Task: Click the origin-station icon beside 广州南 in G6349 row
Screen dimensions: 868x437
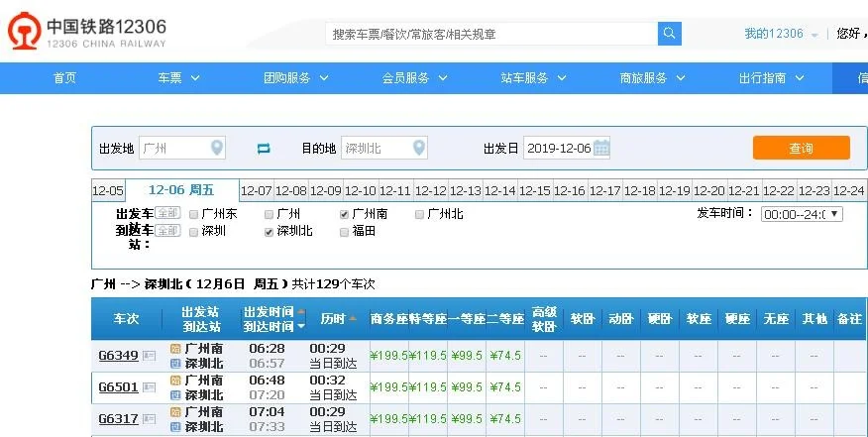Action: pos(175,349)
